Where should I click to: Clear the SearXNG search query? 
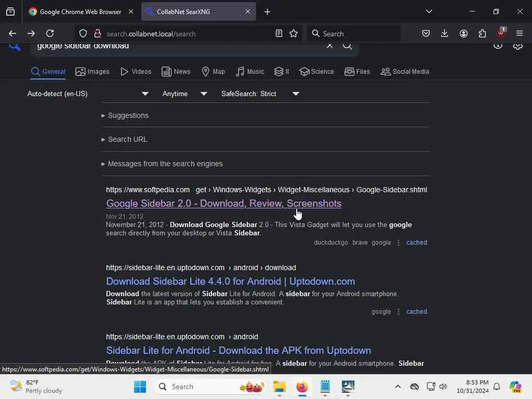(x=329, y=46)
